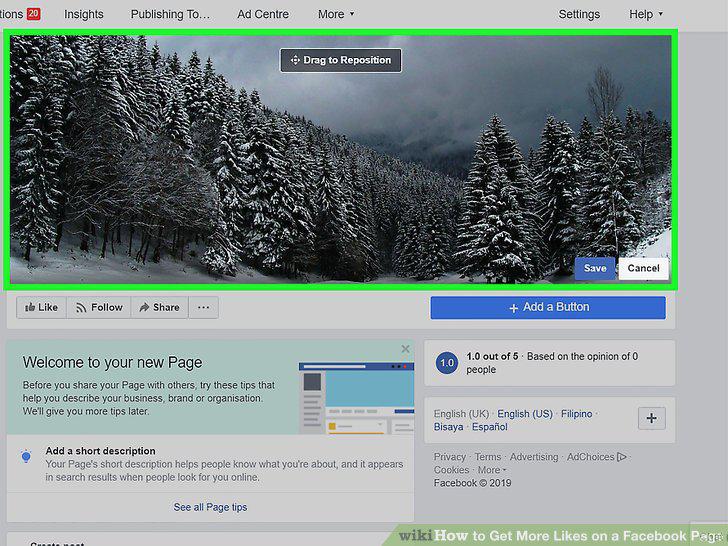Expand the More dropdown menu

coord(336,14)
